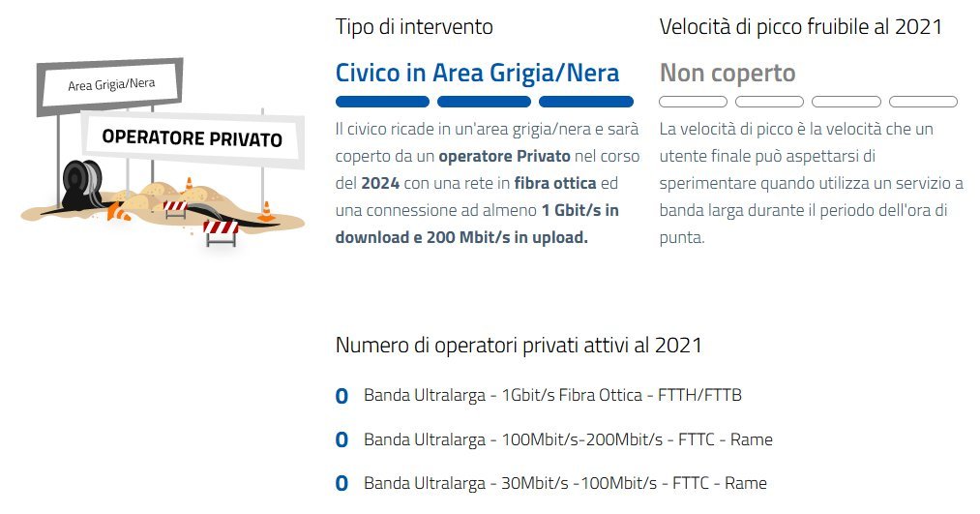Click the OPERATORE PRIVATO sign
This screenshot has width=980, height=514.
coord(193,138)
